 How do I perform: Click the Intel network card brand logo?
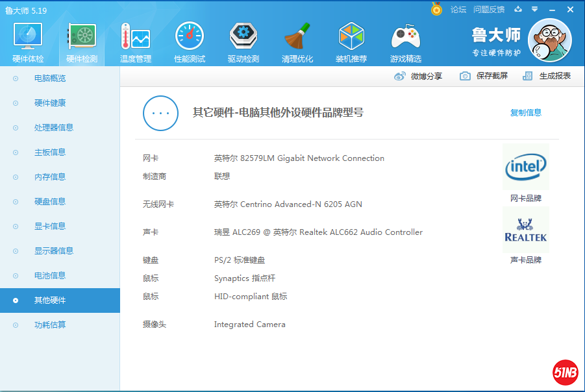click(x=526, y=167)
